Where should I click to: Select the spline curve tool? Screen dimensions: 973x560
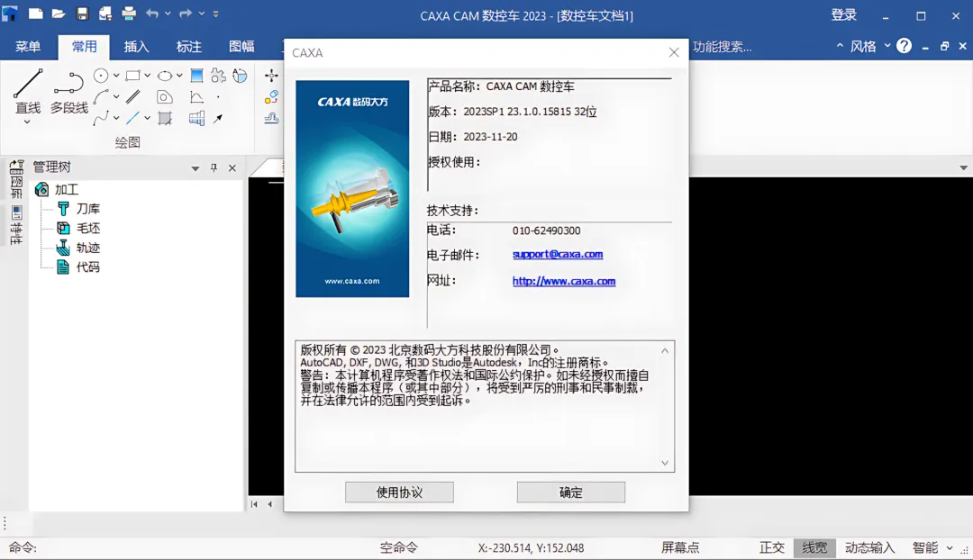pos(101,118)
